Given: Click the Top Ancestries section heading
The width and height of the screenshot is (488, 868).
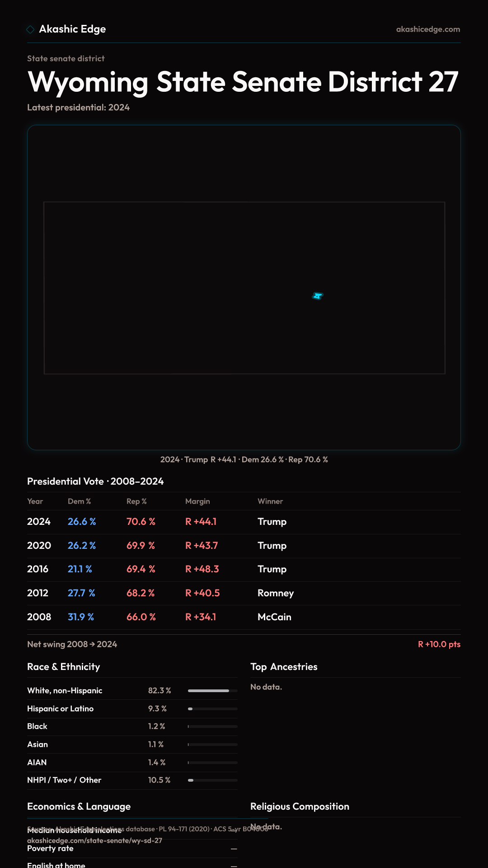Looking at the screenshot, I should 284,667.
